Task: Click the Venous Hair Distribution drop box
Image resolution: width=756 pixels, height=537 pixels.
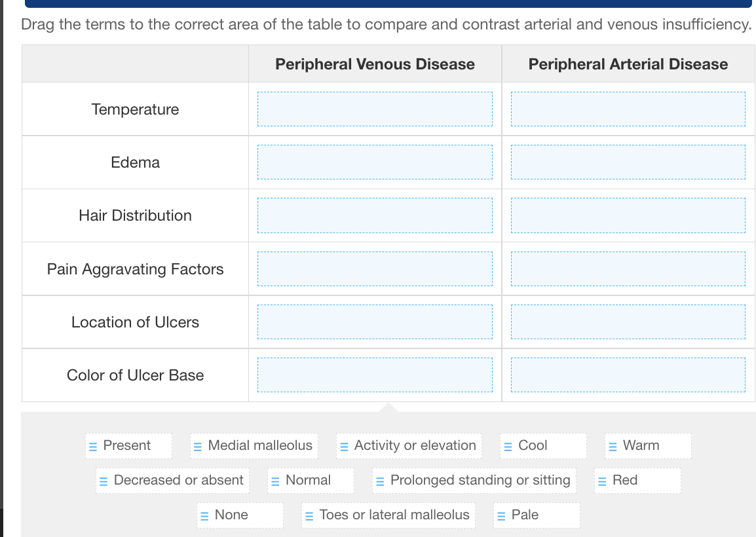Action: click(375, 215)
